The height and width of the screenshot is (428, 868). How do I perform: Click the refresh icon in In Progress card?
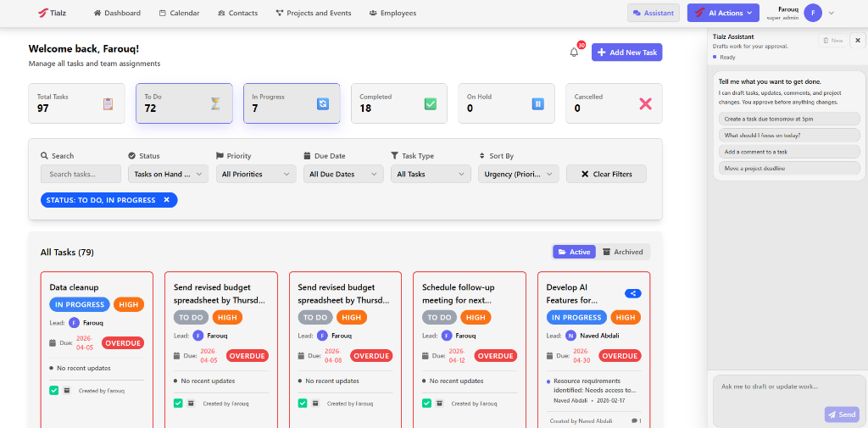pos(323,103)
